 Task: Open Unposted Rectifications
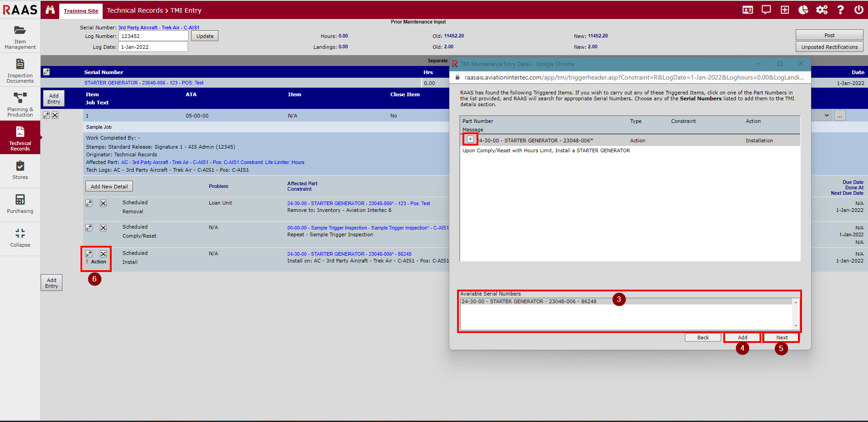[x=830, y=47]
